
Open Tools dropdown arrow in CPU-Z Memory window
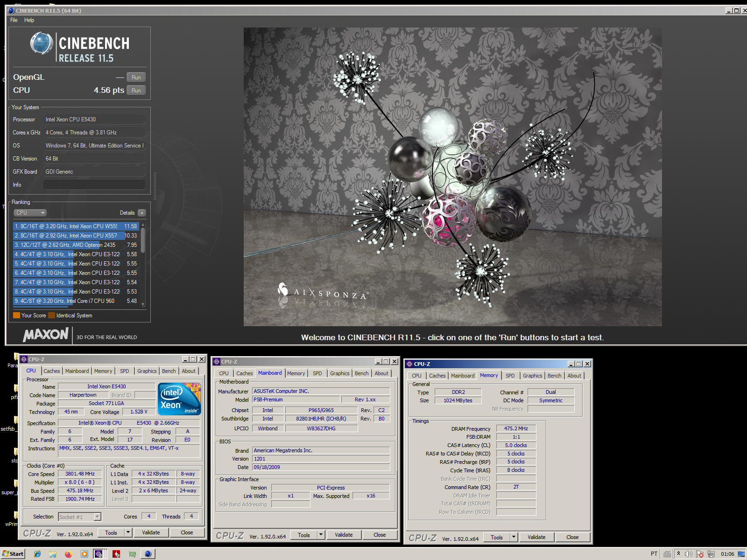(514, 537)
